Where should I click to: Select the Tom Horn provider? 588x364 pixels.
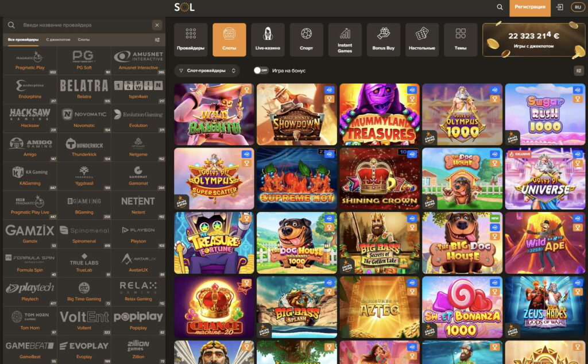30,321
